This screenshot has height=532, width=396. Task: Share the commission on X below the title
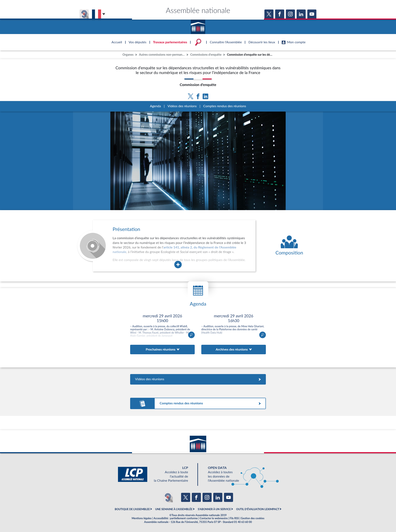190,96
